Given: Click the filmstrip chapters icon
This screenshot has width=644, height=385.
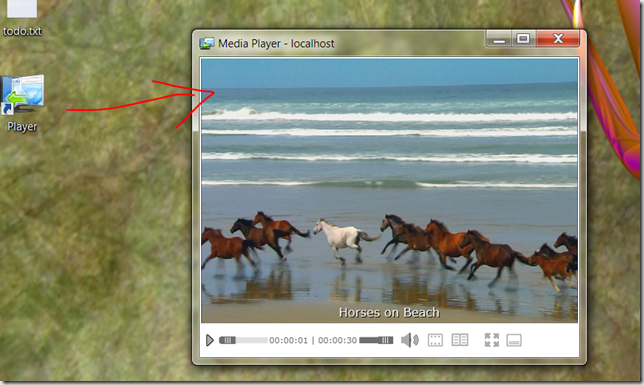Looking at the screenshot, I should point(435,340).
